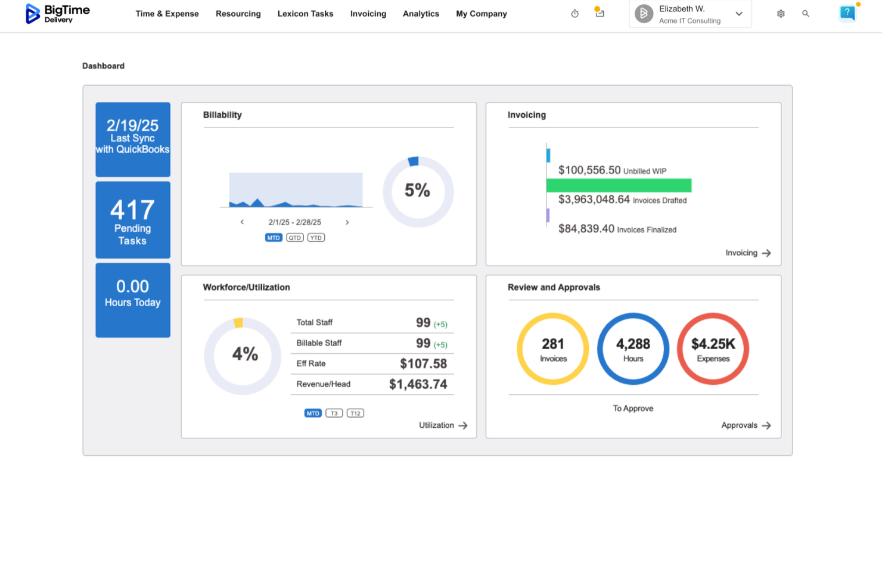Screen dimensions: 882x588
Task: Click the previous date range chevron
Action: coord(242,222)
